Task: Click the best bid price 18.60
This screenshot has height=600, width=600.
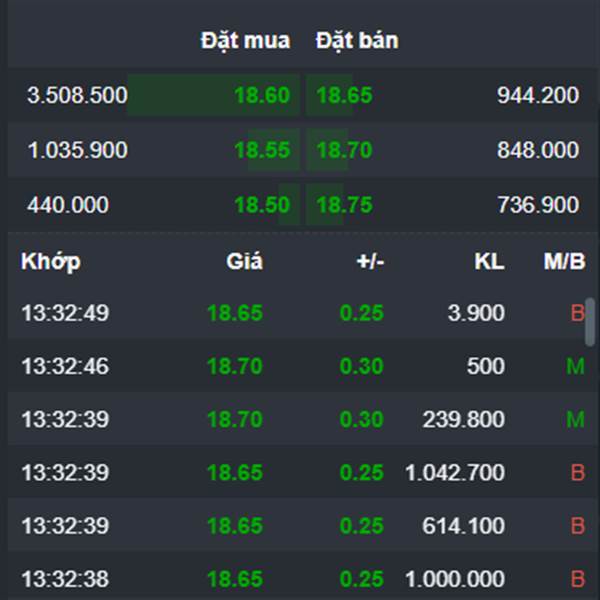Action: pyautogui.click(x=262, y=95)
